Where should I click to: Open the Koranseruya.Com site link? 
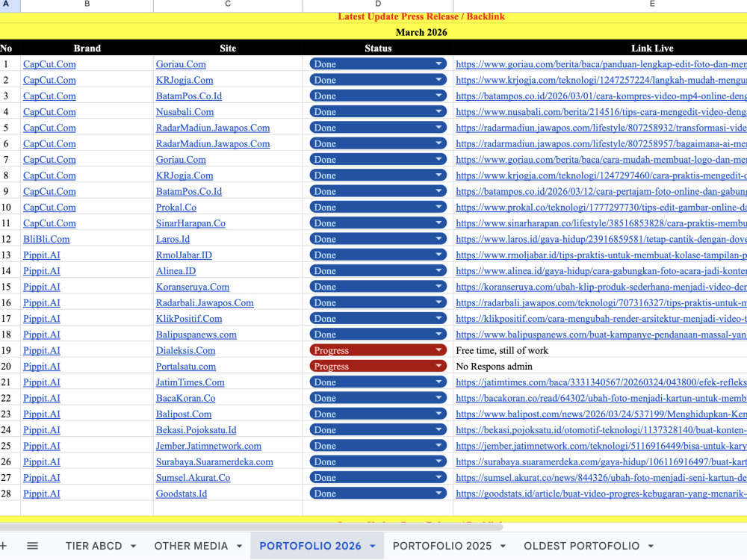click(x=193, y=287)
